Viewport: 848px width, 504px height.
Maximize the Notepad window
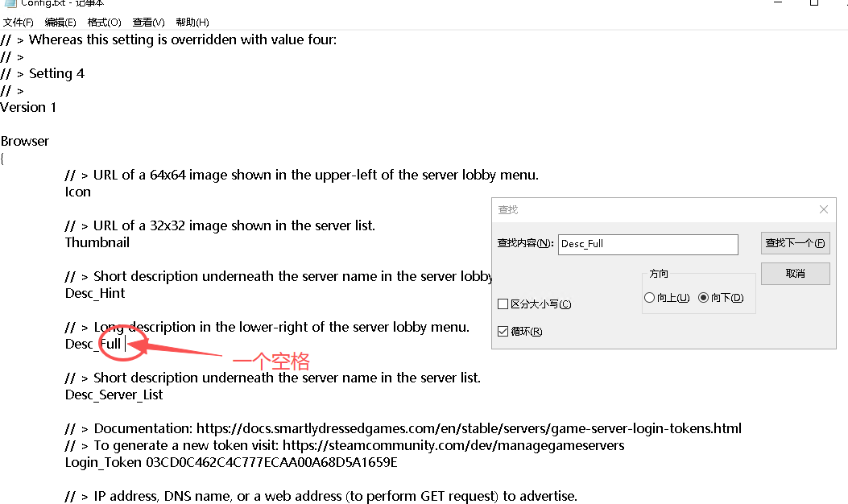pyautogui.click(x=814, y=3)
